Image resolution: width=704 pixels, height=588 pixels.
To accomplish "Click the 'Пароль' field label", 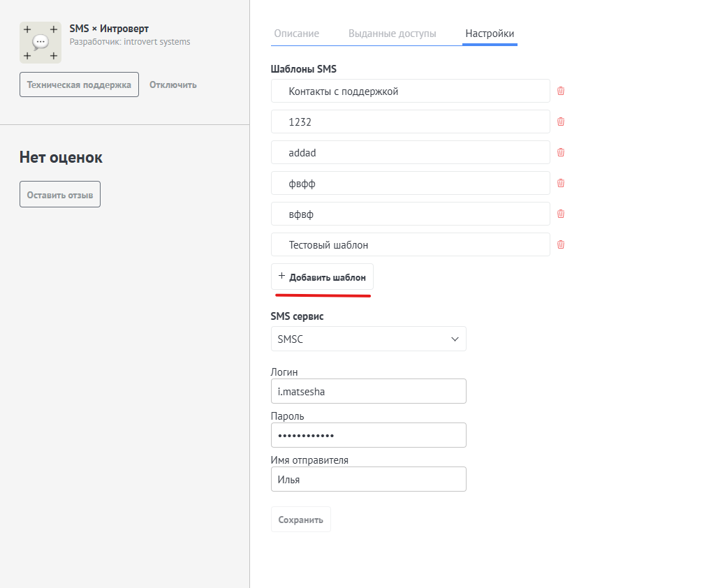I will 287,416.
